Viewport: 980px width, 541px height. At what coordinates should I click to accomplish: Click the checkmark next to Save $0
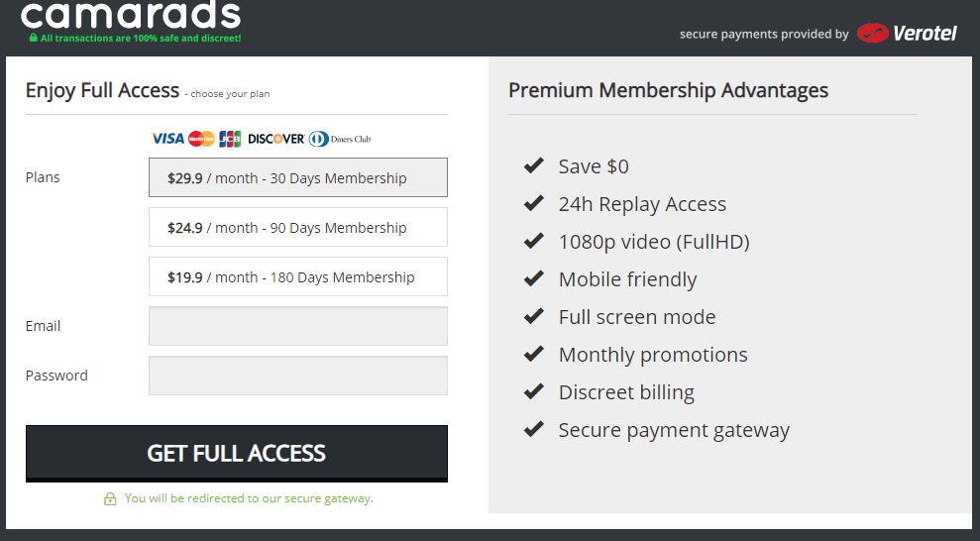tap(534, 165)
